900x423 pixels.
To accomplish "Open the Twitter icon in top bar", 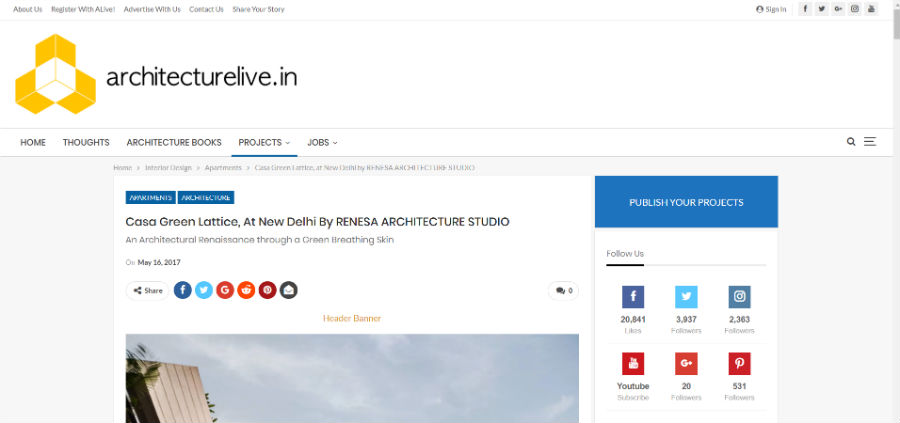I will point(822,9).
